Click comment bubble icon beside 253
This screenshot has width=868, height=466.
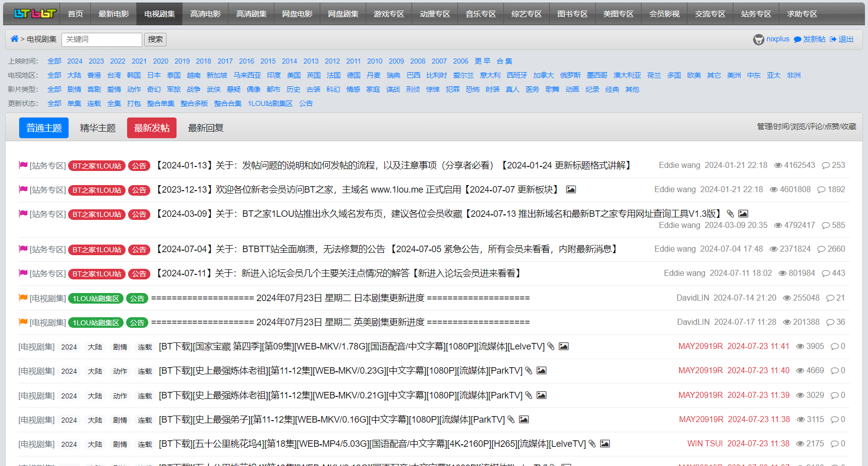(826, 165)
